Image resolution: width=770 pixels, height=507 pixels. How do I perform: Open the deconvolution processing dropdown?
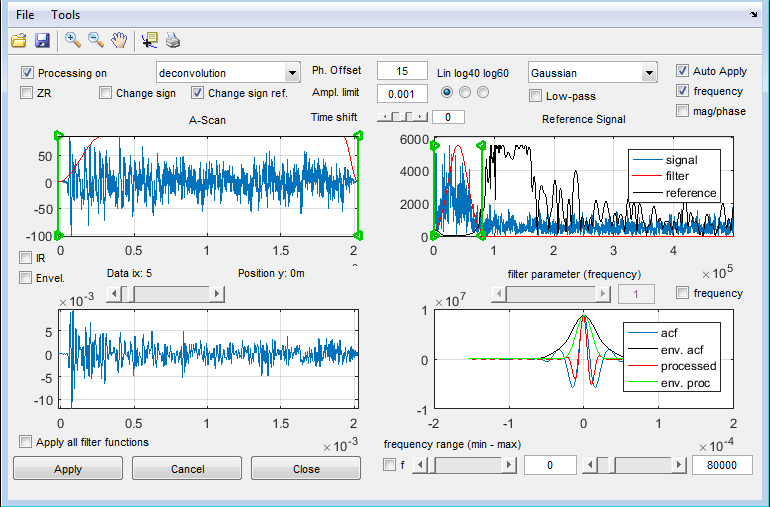228,73
